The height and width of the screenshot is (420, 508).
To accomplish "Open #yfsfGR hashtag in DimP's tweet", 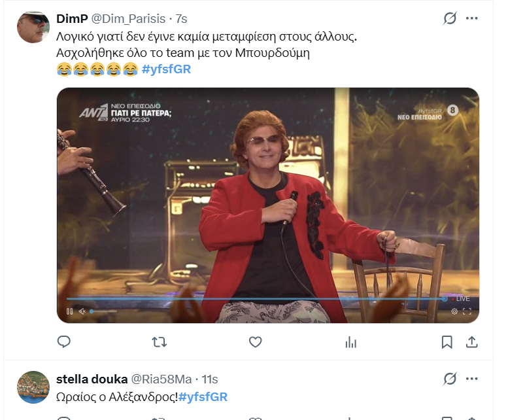I will tap(166, 69).
